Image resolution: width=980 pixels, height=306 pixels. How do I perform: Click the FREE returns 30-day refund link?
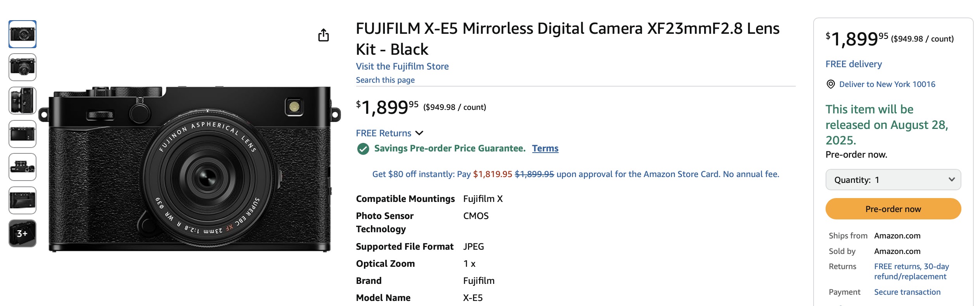click(x=911, y=271)
